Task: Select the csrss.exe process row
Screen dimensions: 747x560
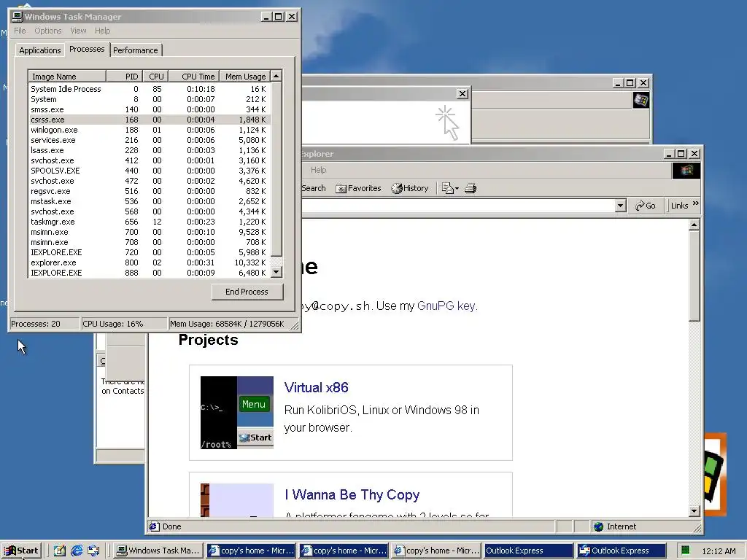Action: (150, 120)
